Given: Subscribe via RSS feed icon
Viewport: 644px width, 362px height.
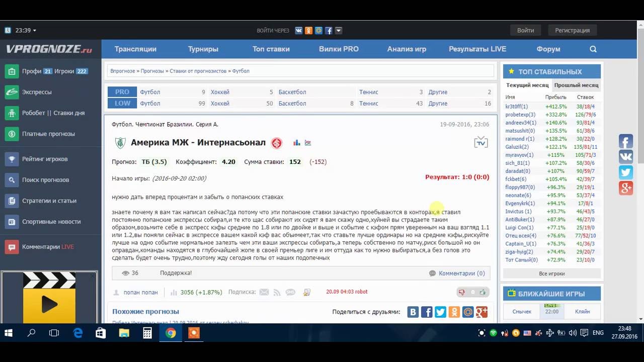Looking at the screenshot, I should pyautogui.click(x=277, y=292).
